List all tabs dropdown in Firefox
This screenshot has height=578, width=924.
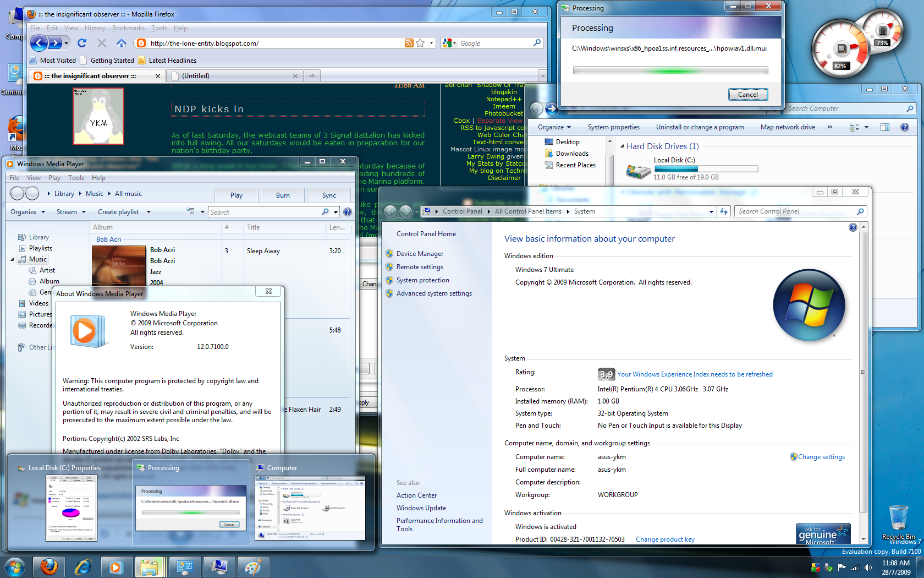(543, 76)
